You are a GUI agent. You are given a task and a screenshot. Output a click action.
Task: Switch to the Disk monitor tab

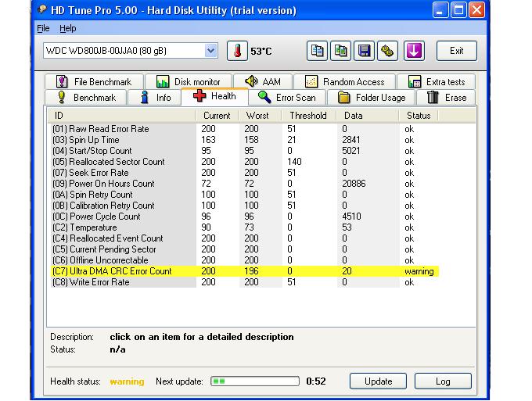189,82
